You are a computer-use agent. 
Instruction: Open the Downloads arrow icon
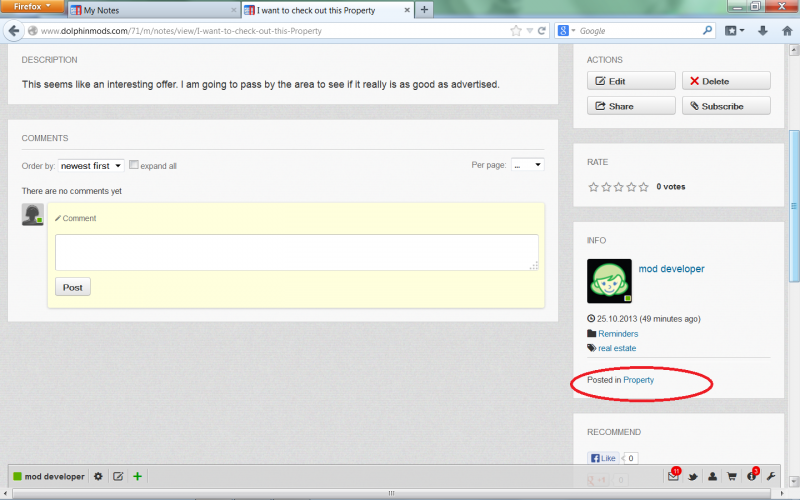point(763,31)
